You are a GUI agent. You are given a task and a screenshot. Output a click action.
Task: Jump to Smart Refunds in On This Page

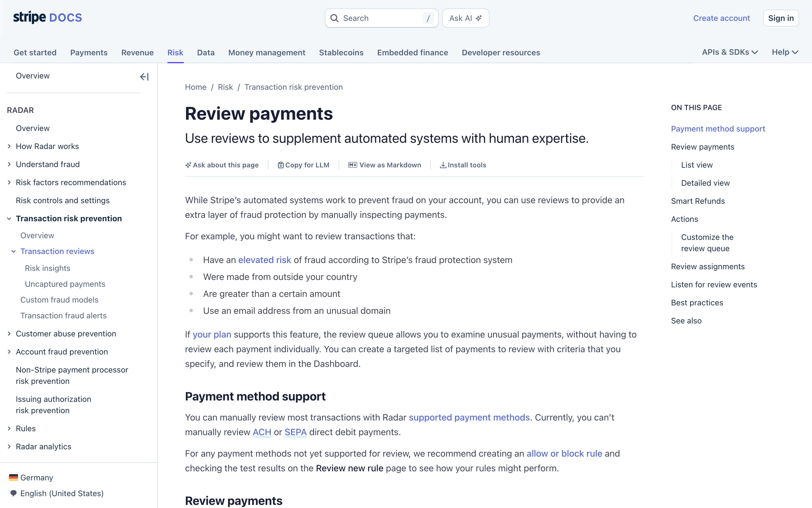(698, 201)
